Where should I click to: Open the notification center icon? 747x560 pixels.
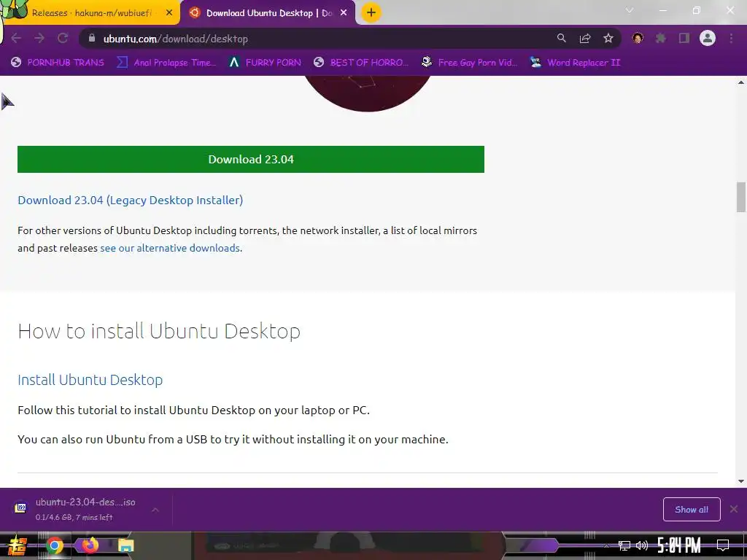[723, 545]
